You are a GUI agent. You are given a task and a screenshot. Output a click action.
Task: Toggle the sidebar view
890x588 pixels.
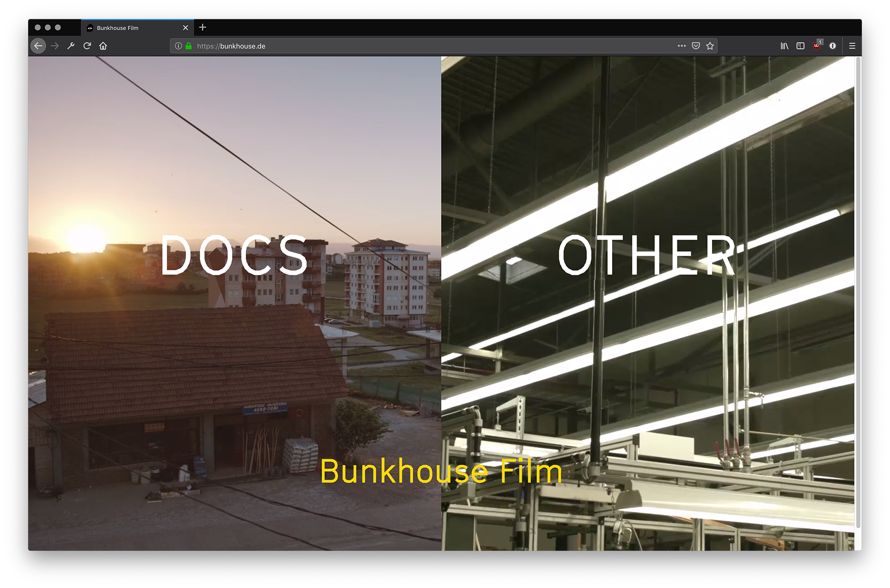[x=801, y=46]
